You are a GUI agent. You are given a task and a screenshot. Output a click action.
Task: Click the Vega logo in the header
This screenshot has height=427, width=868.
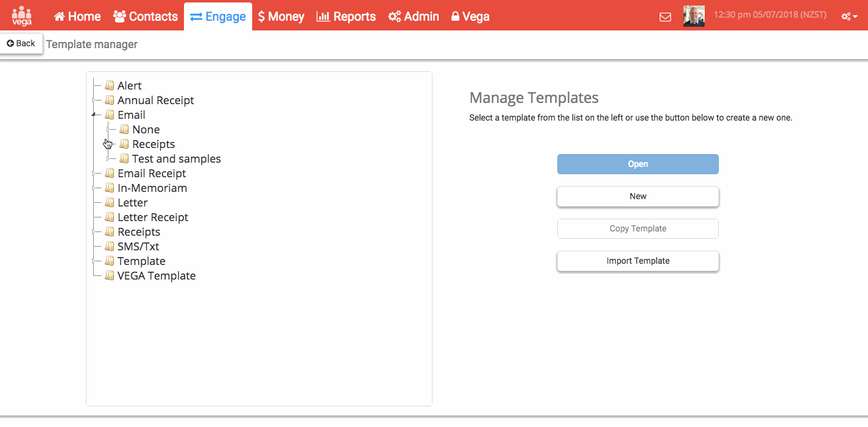[x=22, y=15]
